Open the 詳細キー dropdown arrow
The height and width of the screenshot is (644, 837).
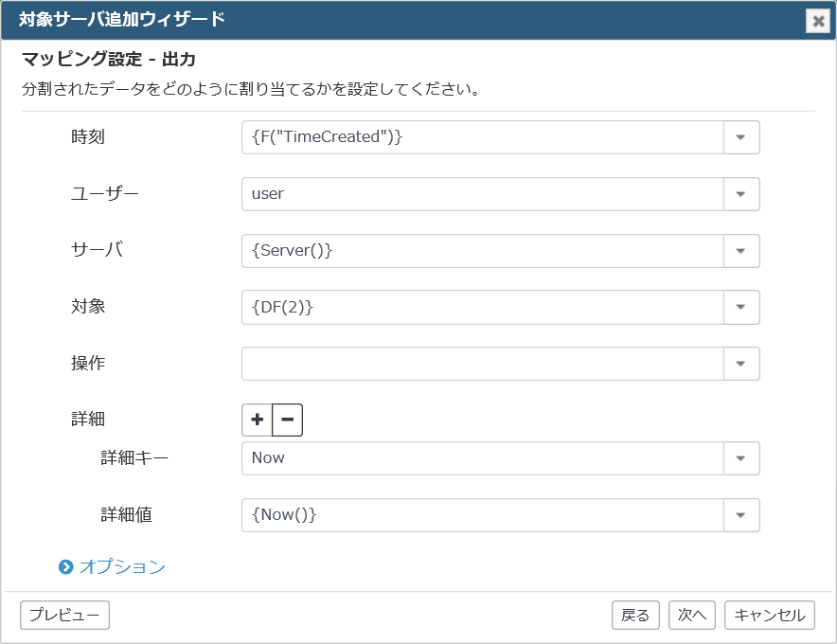[741, 458]
